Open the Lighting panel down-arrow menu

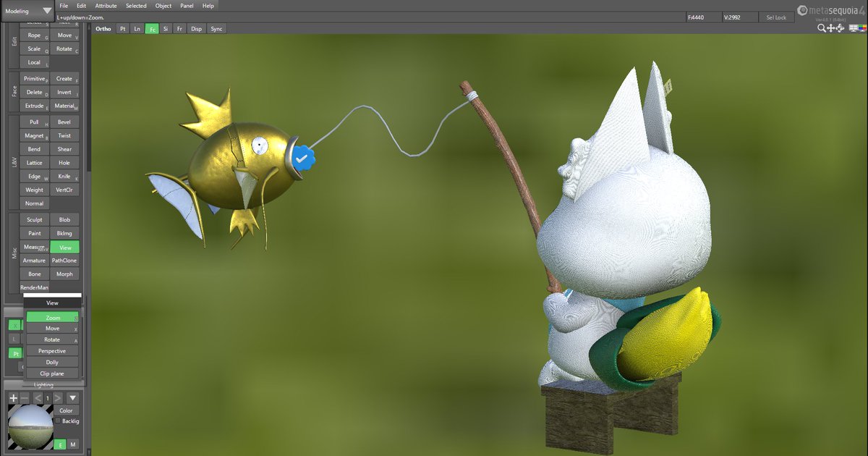[x=72, y=398]
